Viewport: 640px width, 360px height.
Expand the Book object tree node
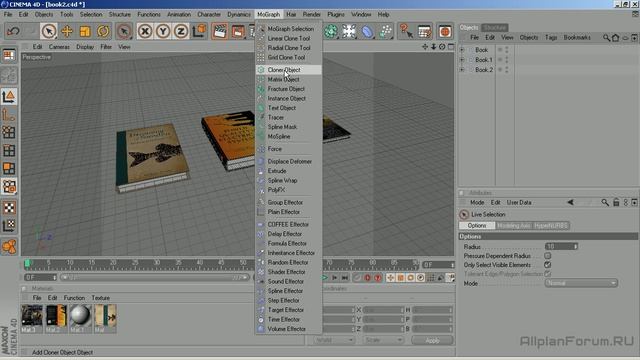pos(462,50)
